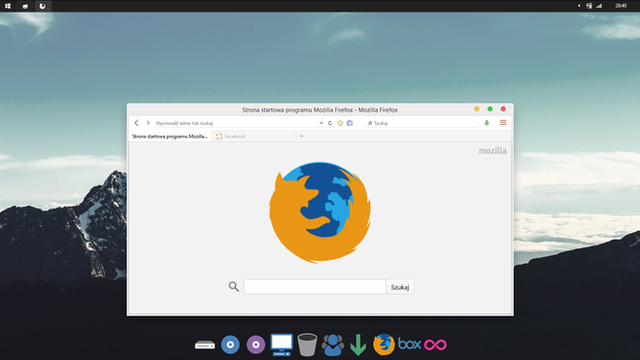Open a new tab with the plus button

coord(301,136)
